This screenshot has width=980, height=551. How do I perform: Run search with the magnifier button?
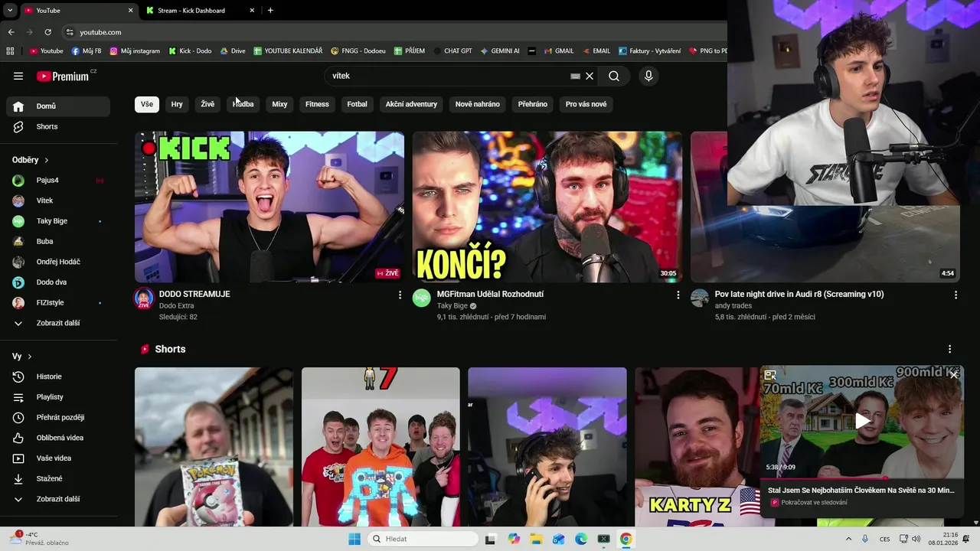point(614,76)
